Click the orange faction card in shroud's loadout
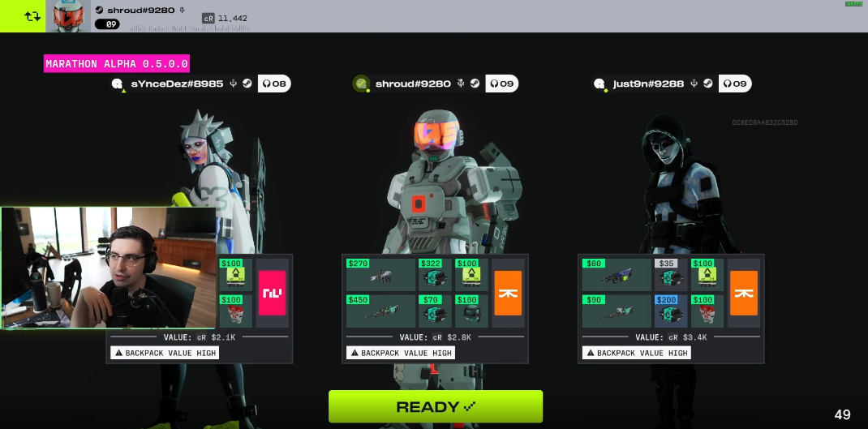Viewport: 868px width, 429px height. (x=508, y=293)
